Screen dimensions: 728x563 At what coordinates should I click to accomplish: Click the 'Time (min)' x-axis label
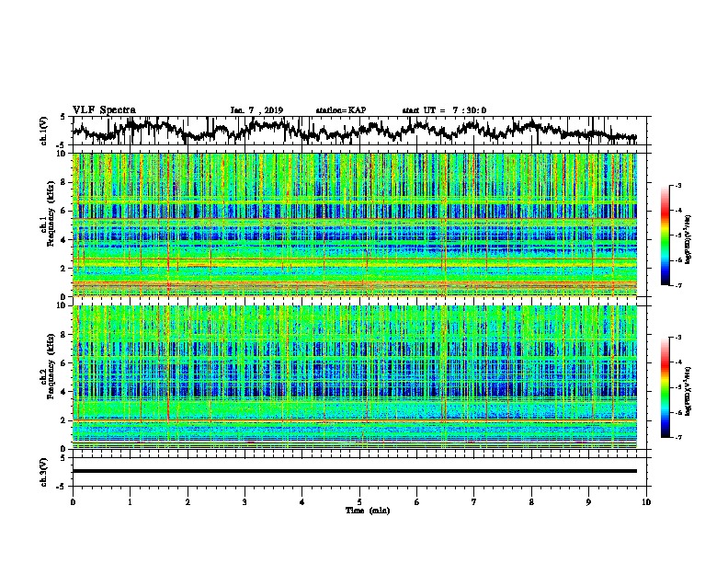point(368,511)
